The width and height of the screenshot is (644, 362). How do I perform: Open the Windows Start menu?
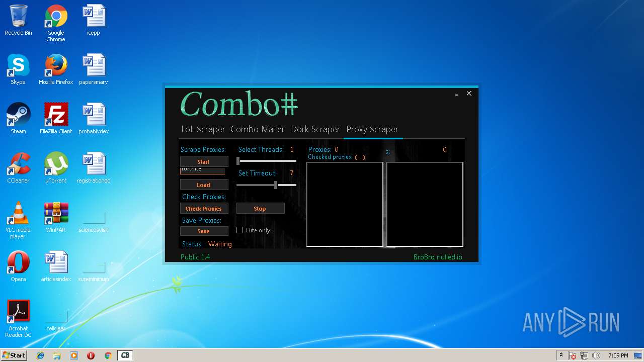pyautogui.click(x=14, y=355)
